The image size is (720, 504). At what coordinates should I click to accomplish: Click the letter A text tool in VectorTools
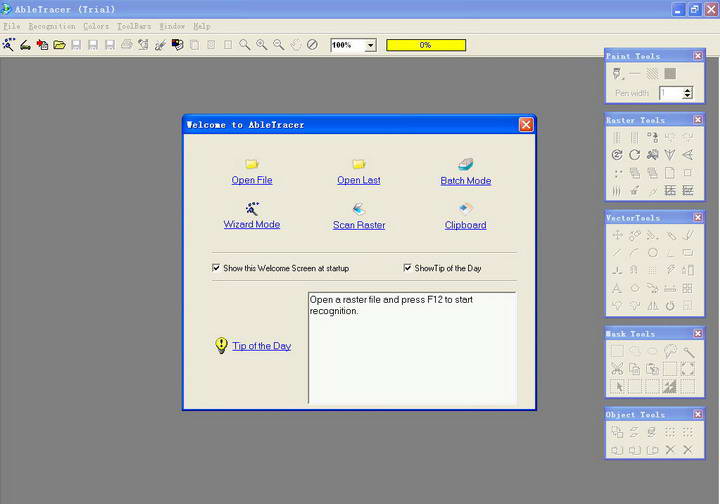pyautogui.click(x=617, y=288)
